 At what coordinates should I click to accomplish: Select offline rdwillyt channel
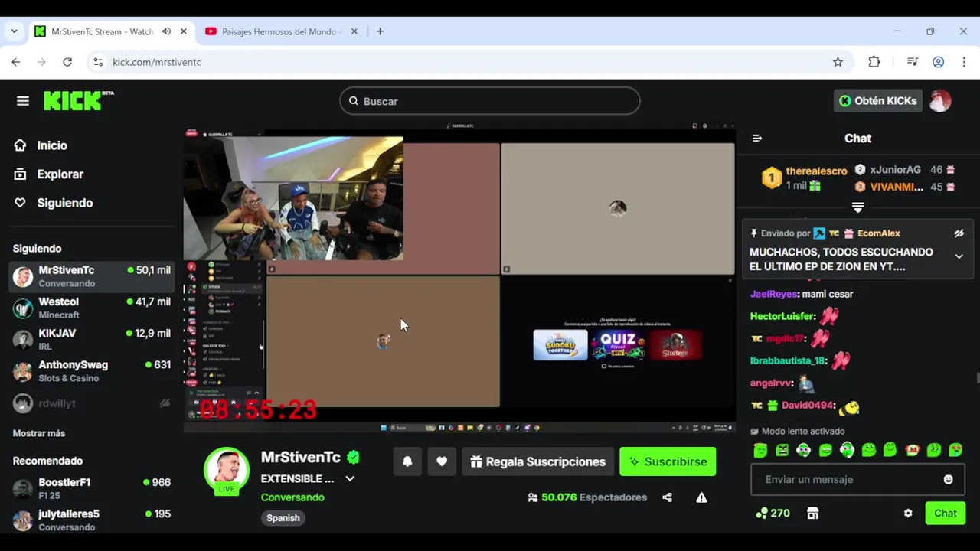92,403
